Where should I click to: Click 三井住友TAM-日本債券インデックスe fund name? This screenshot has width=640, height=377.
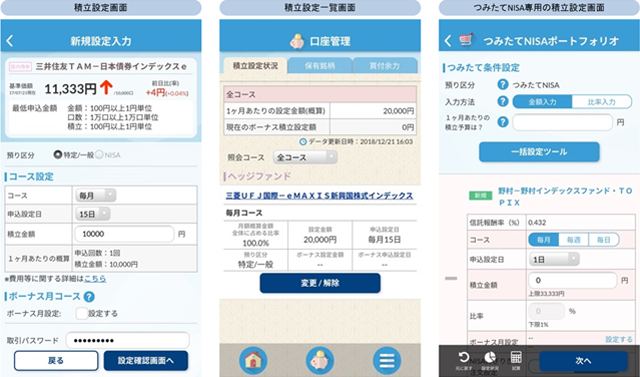111,67
